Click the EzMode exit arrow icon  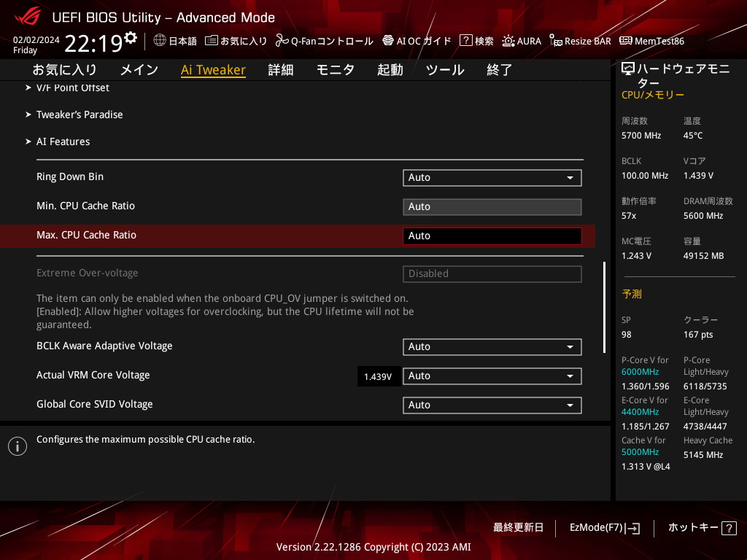[x=633, y=528]
